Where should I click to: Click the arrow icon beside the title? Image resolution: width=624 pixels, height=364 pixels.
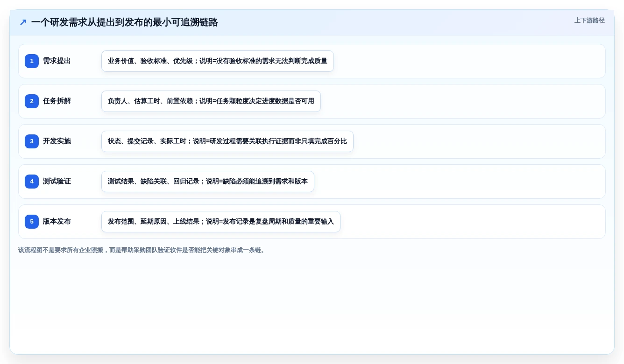tap(23, 22)
